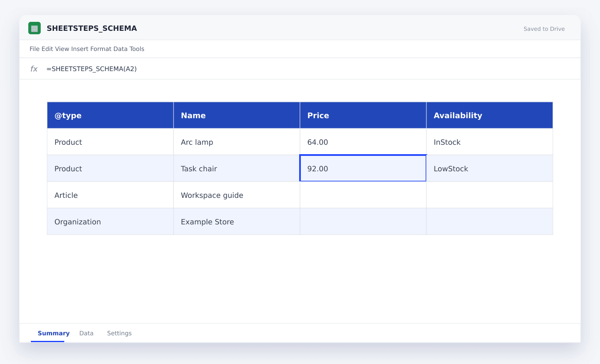Click the formula bar containing =SHEETSTEPS_SCHEMA(A2)

click(300, 69)
